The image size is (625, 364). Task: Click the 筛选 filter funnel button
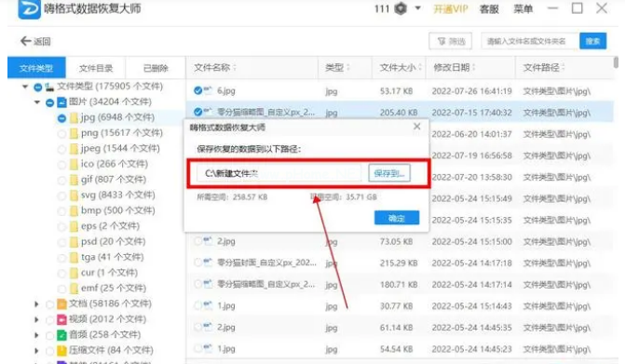click(x=451, y=41)
